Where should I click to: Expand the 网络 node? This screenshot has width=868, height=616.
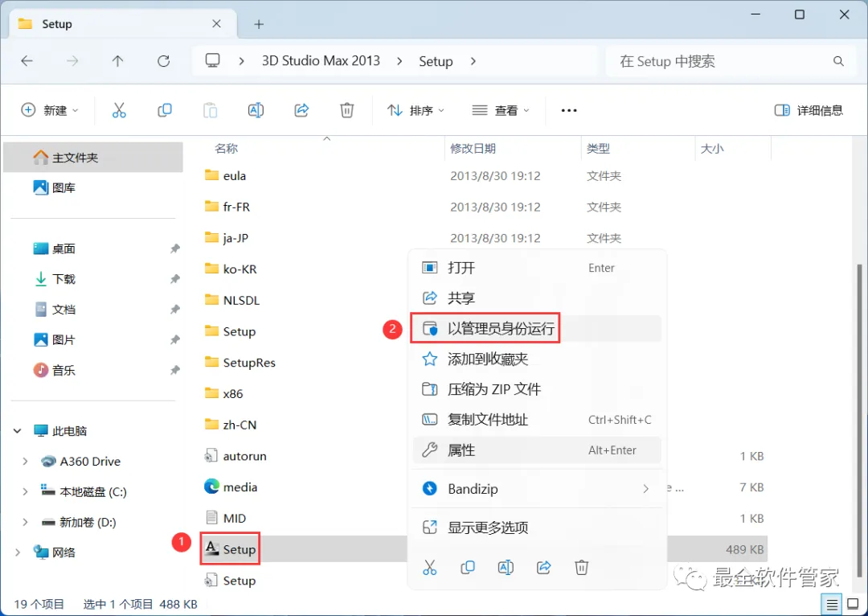[17, 552]
